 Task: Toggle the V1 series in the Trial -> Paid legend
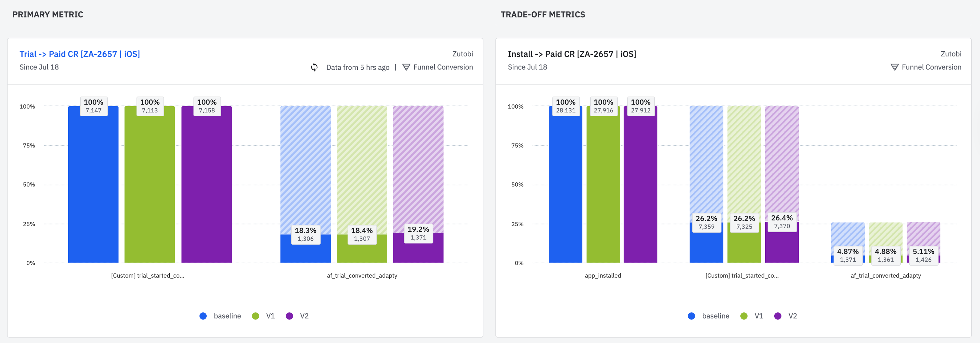pos(270,316)
